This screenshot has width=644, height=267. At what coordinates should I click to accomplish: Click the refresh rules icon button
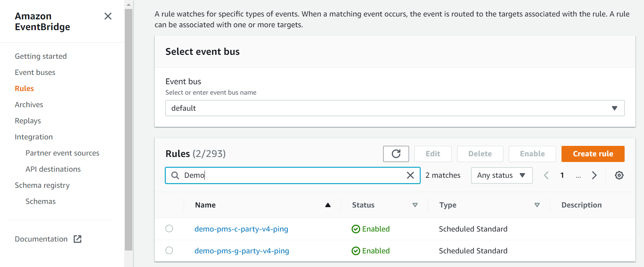(396, 154)
